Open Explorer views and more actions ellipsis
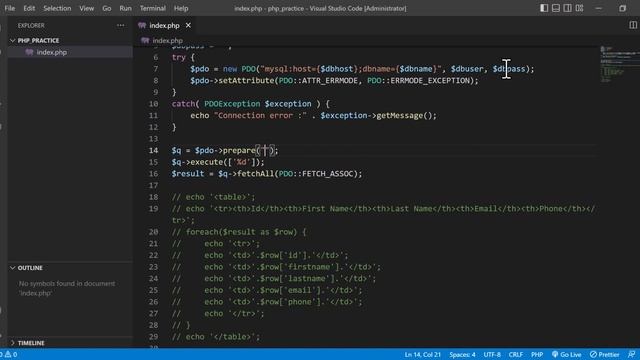The image size is (640, 360). [x=120, y=25]
